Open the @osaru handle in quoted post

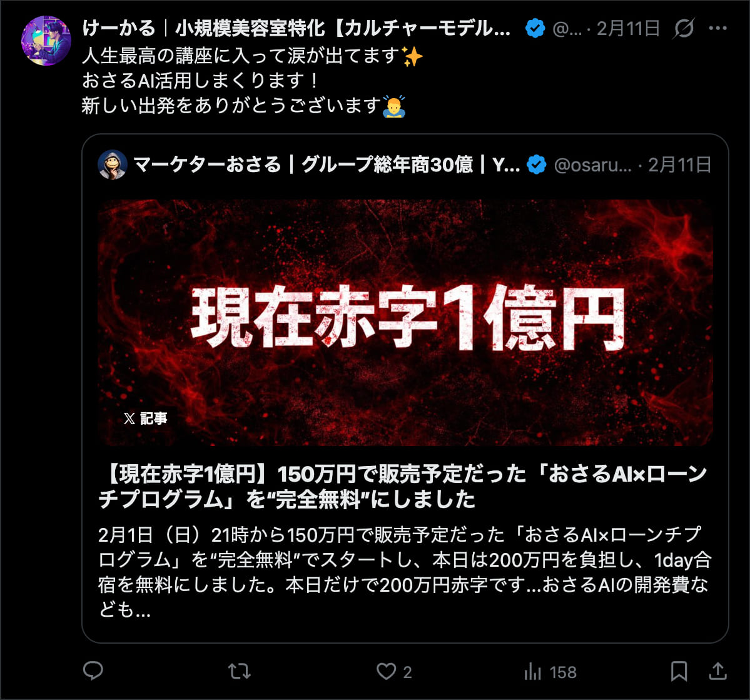click(x=592, y=165)
